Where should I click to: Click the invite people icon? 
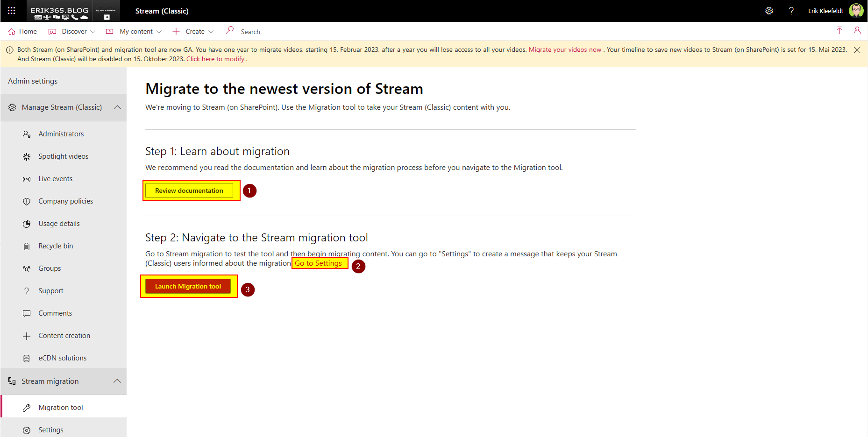858,31
